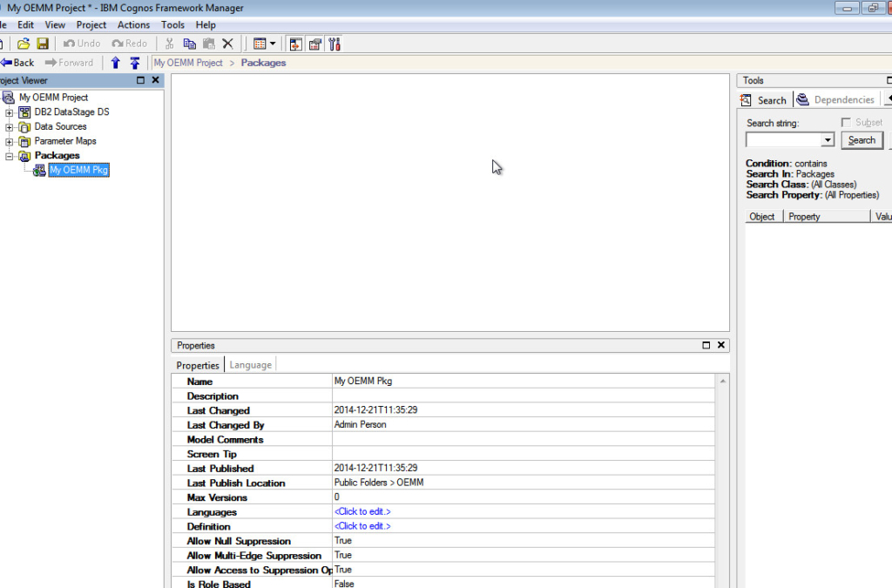The height and width of the screenshot is (588, 892).
Task: Close the Project Viewer pane
Action: coord(155,80)
